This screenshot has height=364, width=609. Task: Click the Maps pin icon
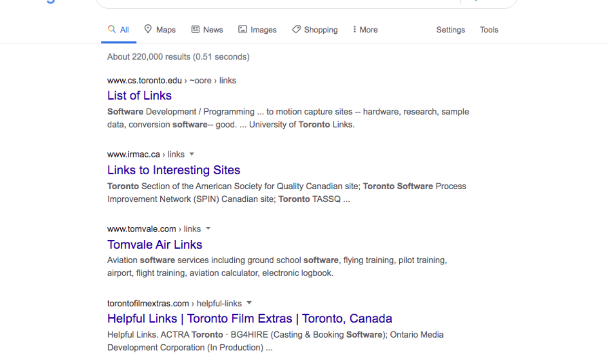tap(148, 29)
